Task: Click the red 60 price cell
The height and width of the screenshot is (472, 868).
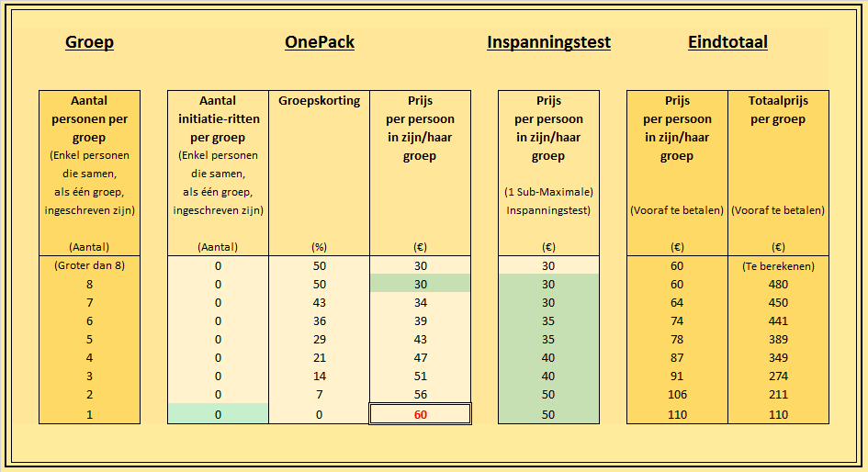Action: pos(420,414)
